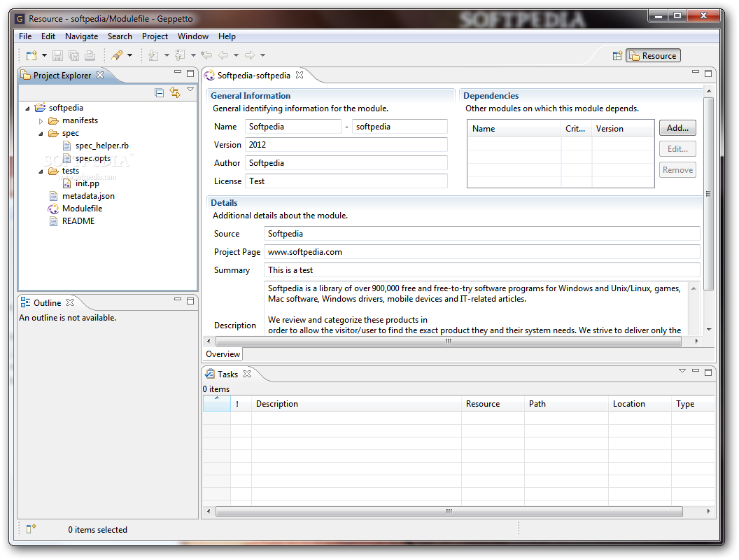Click Collapse All in Project Explorer
The width and height of the screenshot is (739, 560).
(x=160, y=92)
